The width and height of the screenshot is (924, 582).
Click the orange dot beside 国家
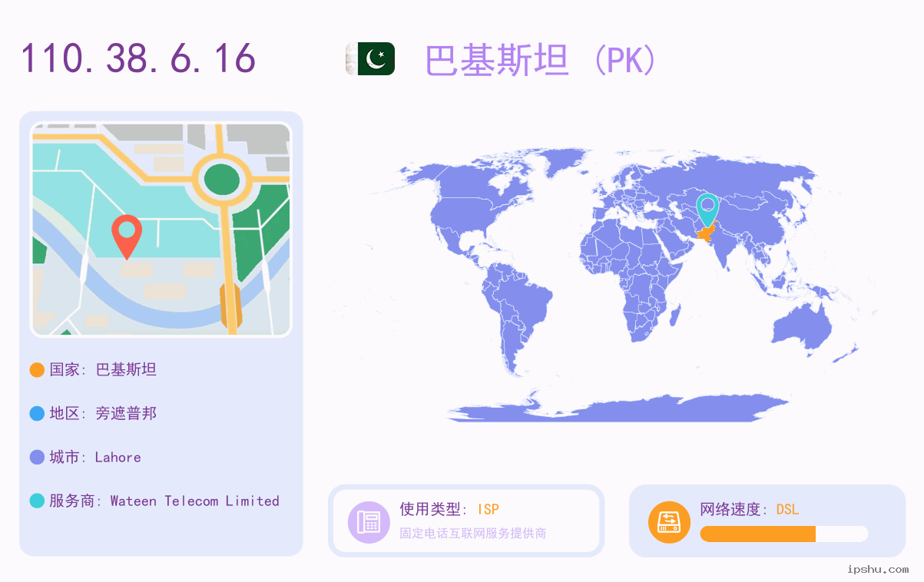pyautogui.click(x=37, y=370)
